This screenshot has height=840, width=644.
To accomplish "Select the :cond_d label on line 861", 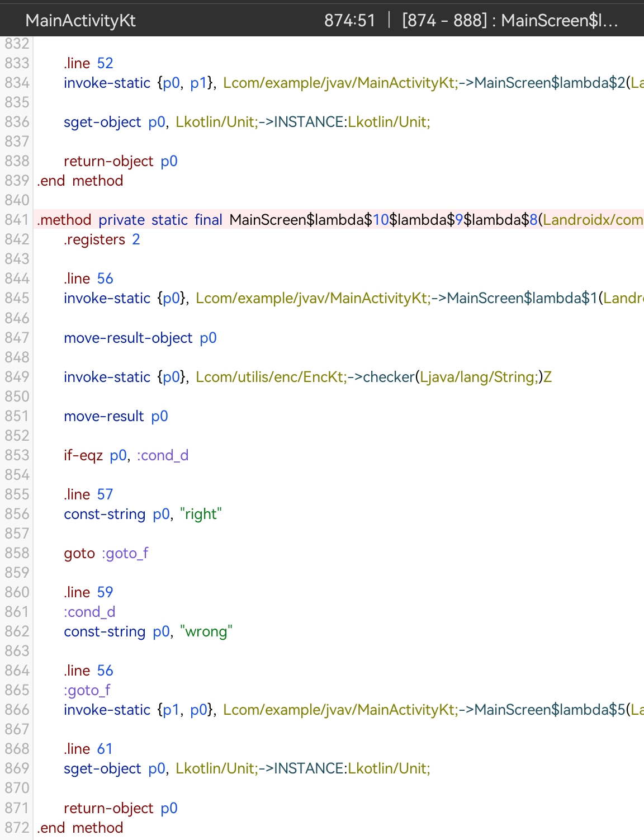I will [89, 612].
